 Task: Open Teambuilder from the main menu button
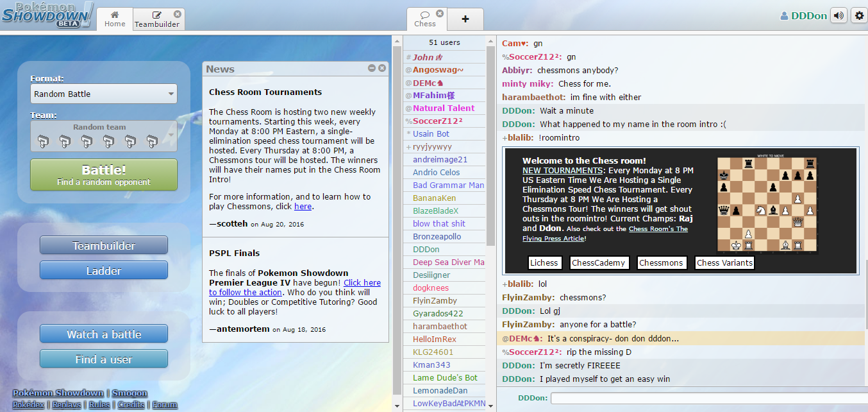[104, 246]
